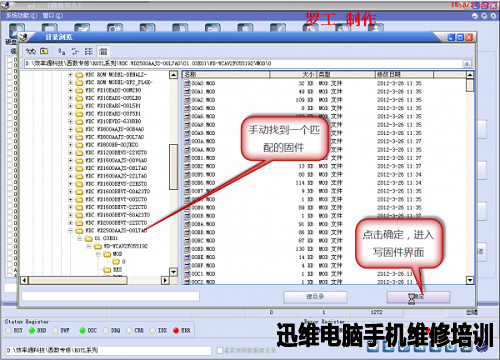Expand the WDC ROM MODEL-DENALI- folder
This screenshot has width=500, height=360.
pyautogui.click(x=70, y=75)
